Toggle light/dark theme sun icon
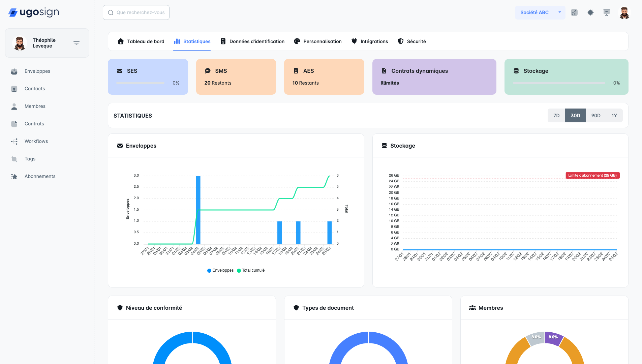The width and height of the screenshot is (642, 364). tap(590, 12)
